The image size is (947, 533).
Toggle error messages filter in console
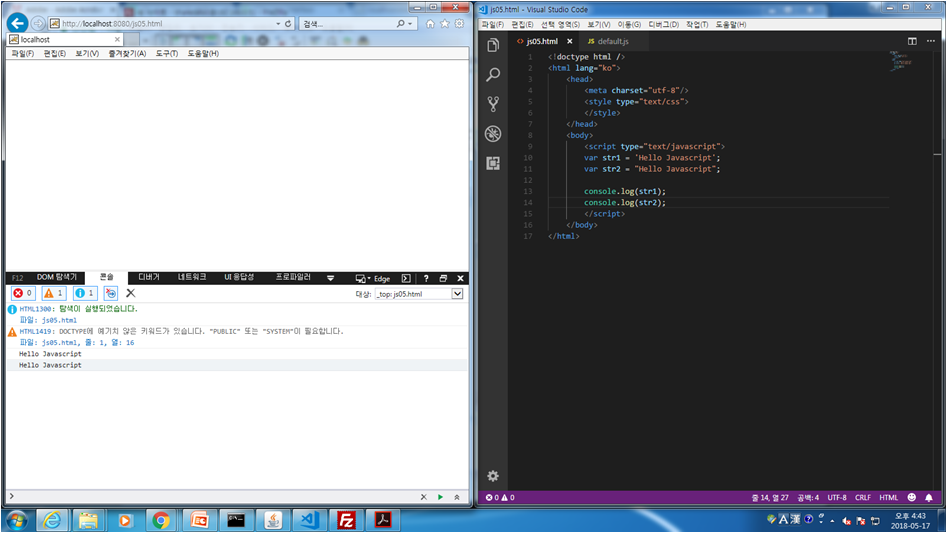coord(23,293)
